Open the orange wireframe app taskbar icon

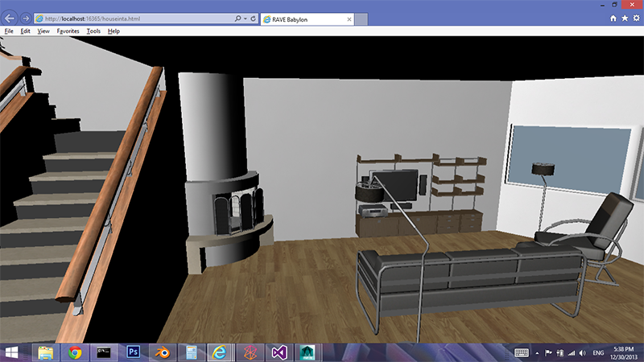pyautogui.click(x=250, y=352)
